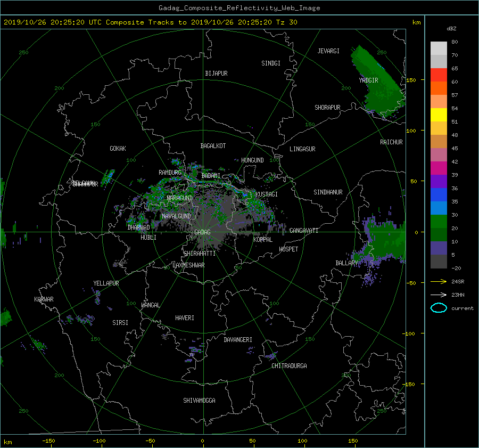
Task: Click the NARAGUND city label
Action: (180, 198)
